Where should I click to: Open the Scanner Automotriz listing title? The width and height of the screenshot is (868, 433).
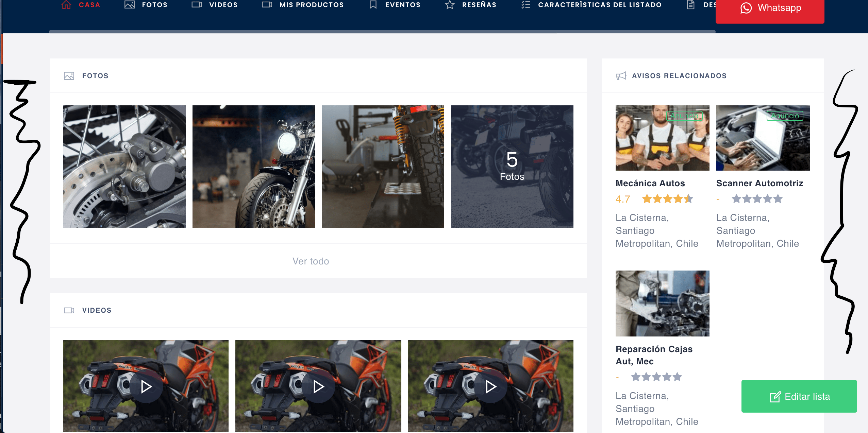(759, 183)
